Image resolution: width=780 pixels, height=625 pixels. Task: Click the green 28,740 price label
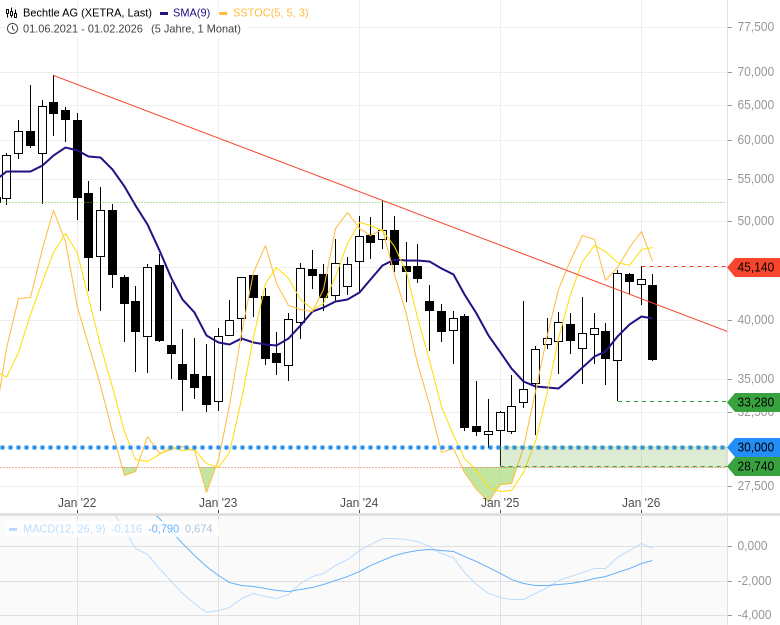point(755,467)
